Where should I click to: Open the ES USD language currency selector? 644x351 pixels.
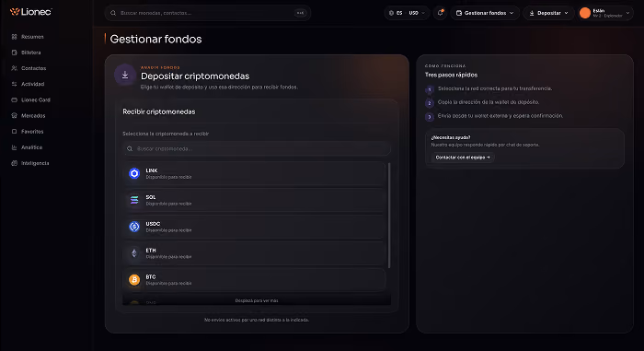(407, 13)
